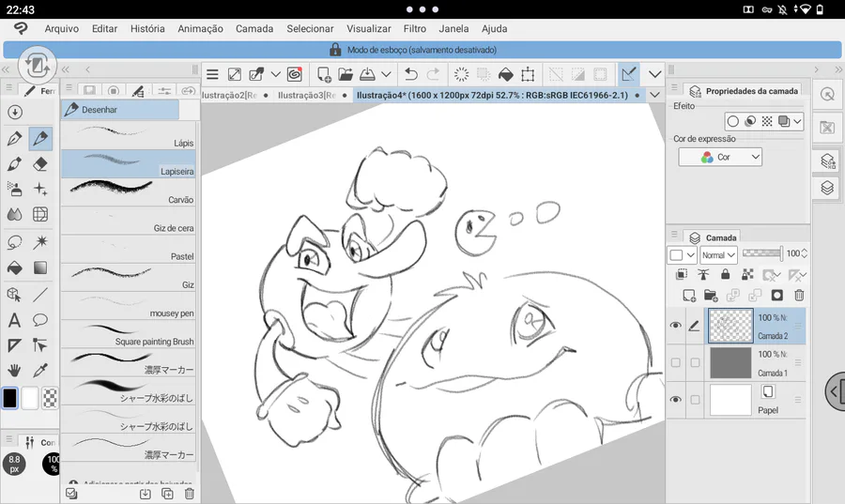
Task: Click the Fill icon in command bar
Action: point(506,74)
